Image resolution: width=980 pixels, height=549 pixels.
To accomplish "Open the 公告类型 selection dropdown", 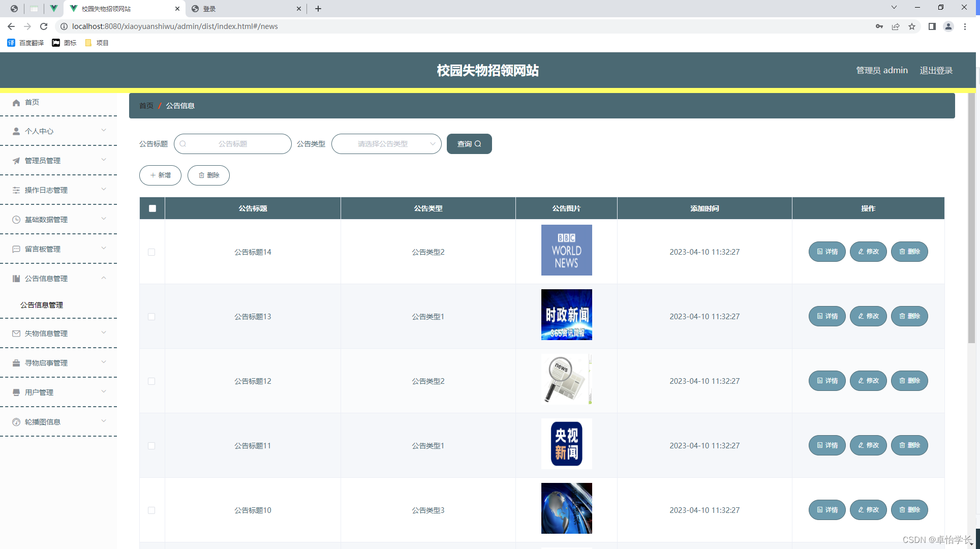I will (x=386, y=144).
